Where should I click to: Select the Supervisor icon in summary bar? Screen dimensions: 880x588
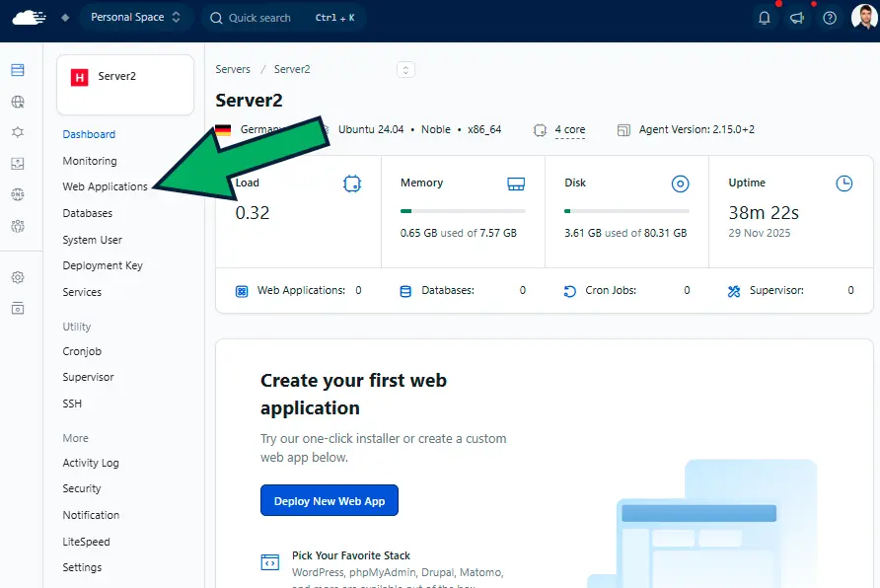[x=734, y=290]
